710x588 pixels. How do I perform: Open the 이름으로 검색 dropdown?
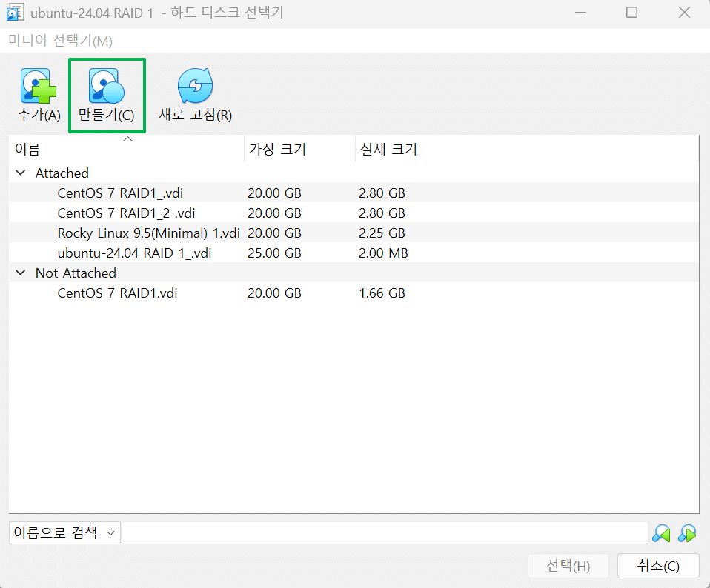pos(64,532)
